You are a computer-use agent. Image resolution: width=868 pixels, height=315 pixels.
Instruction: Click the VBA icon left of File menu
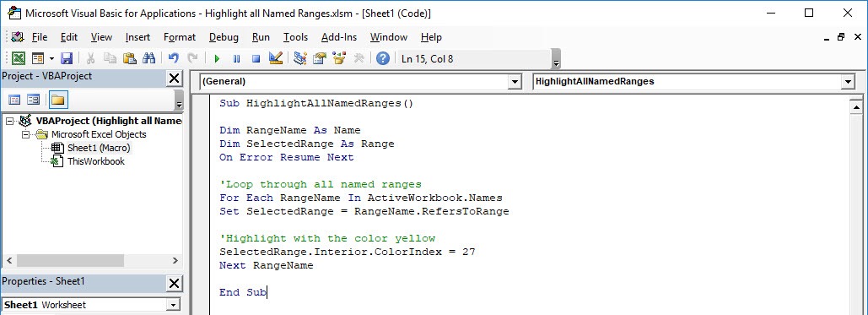18,37
